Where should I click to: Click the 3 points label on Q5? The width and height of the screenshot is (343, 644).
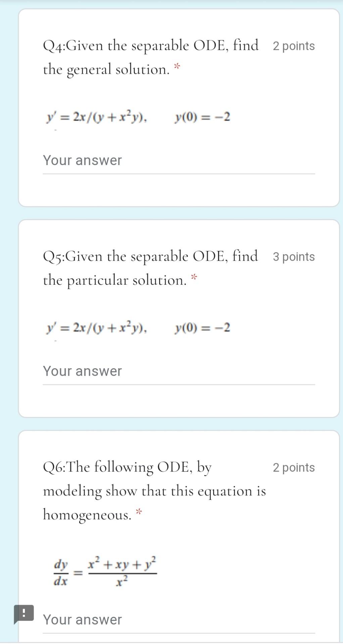click(294, 257)
